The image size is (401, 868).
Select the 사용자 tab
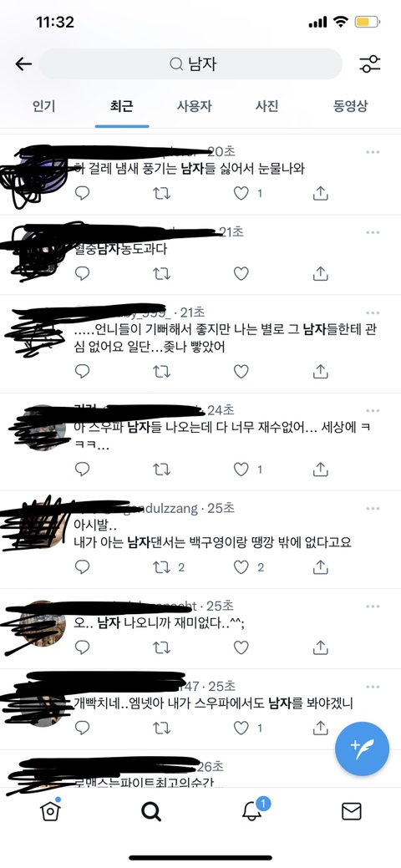[195, 106]
